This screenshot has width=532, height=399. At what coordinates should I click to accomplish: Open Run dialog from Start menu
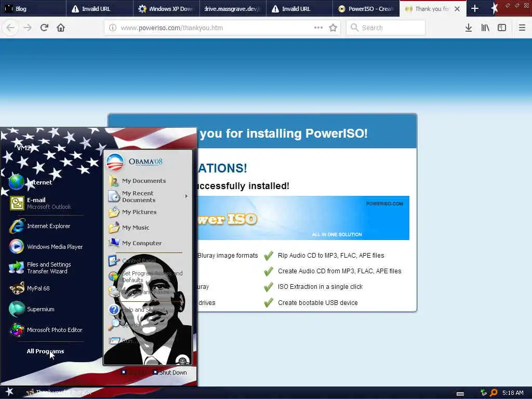[123, 341]
